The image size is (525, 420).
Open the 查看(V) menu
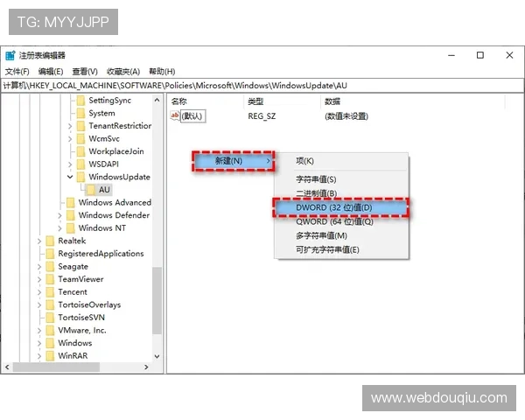(85, 72)
